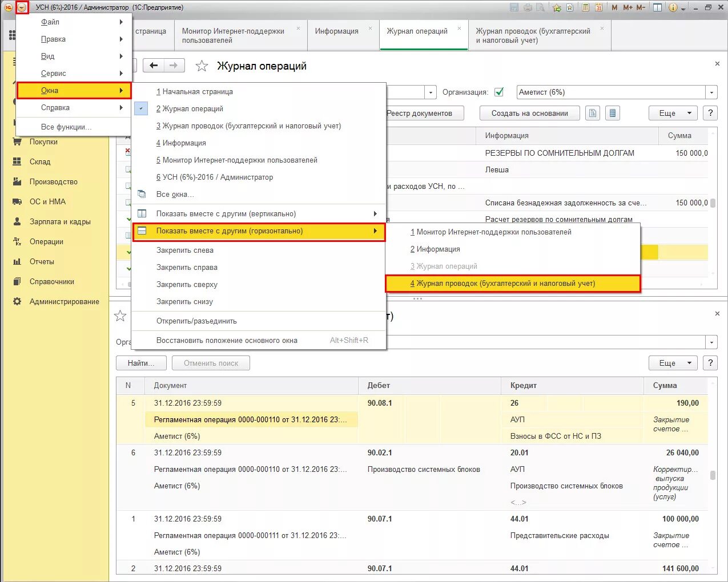
Task: Click Найти... button
Action: (x=141, y=363)
